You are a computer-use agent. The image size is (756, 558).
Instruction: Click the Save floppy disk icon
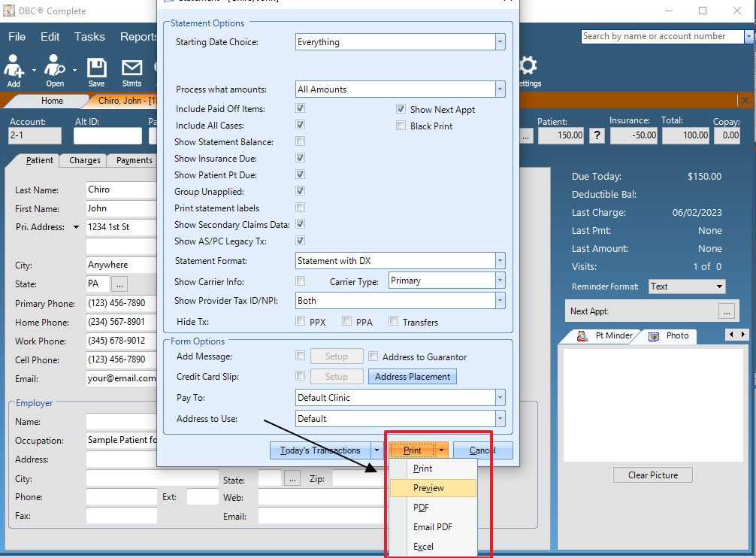pos(96,68)
